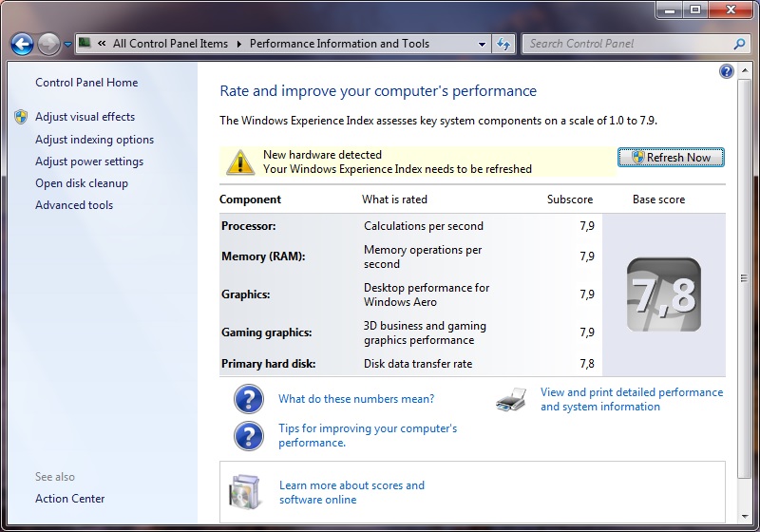Screen dimensions: 760x532
Task: Click the scrollbar down arrow
Action: point(745,517)
